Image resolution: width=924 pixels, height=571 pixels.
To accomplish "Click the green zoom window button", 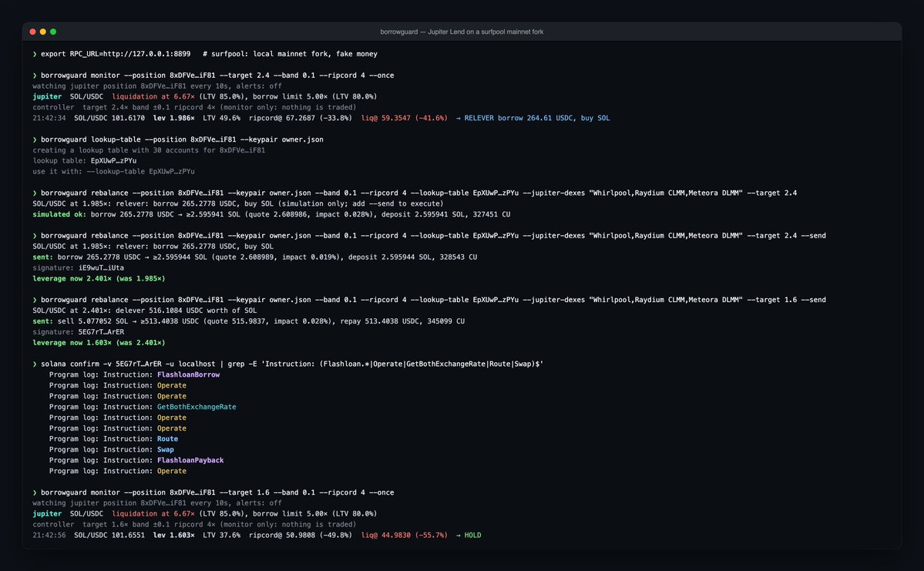I will pos(53,32).
